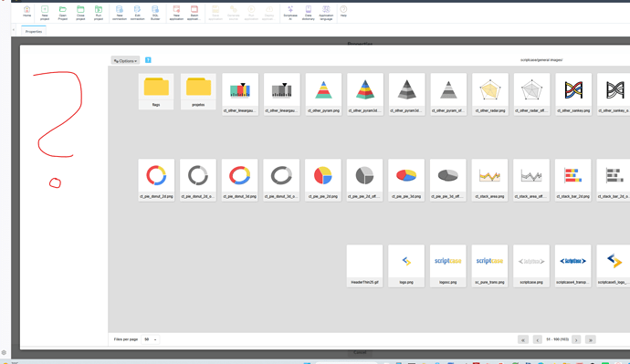Open the Data dictionary tool
The image size is (630, 364).
309,13
